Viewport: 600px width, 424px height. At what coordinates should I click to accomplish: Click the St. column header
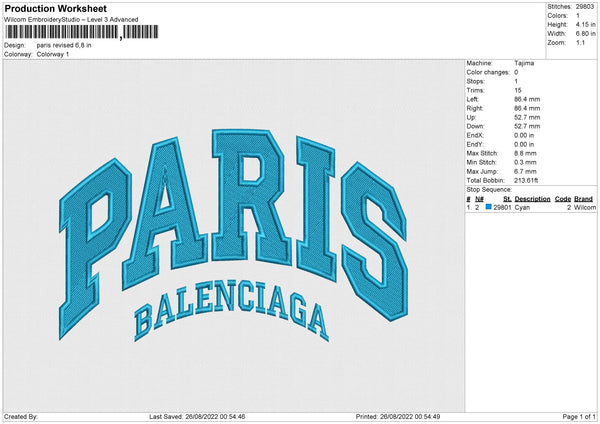505,199
